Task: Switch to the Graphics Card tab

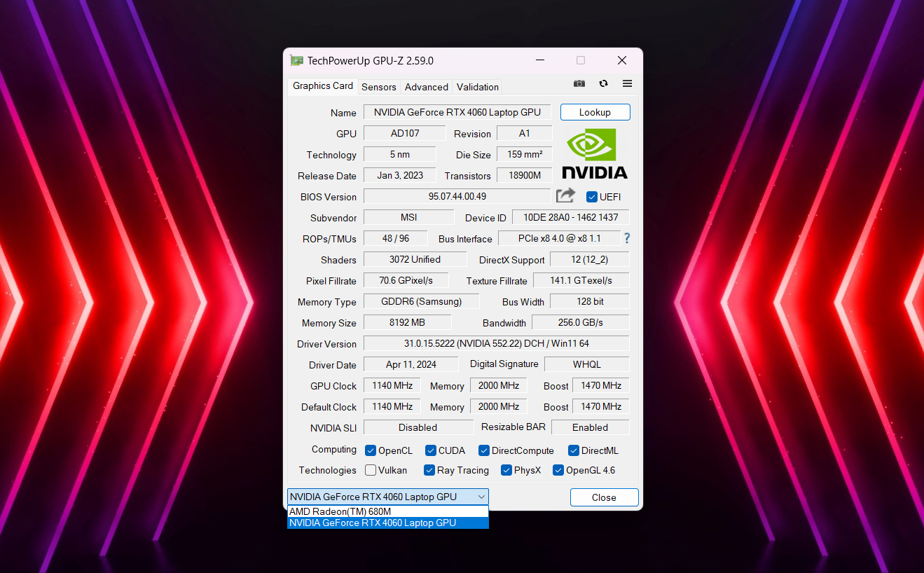Action: coord(323,86)
